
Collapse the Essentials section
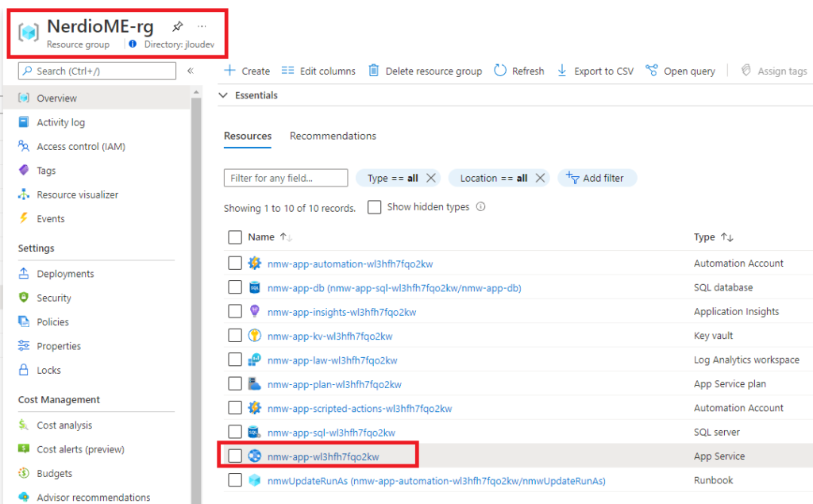point(223,95)
